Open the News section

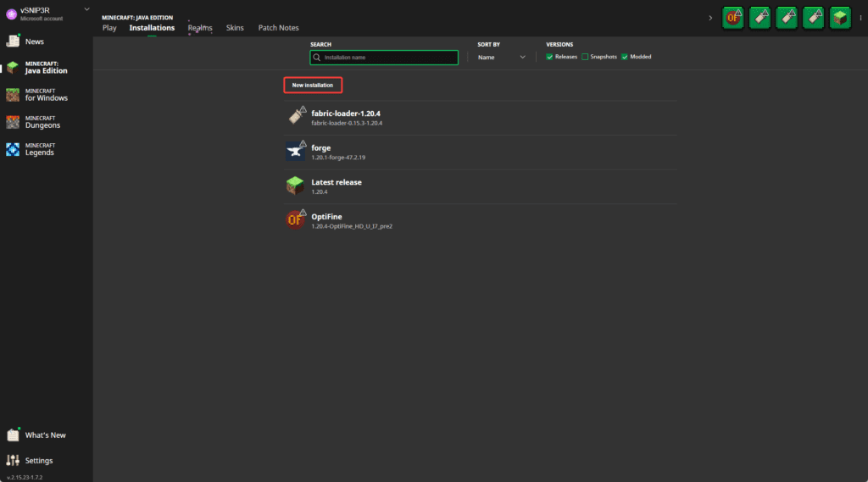click(x=34, y=42)
